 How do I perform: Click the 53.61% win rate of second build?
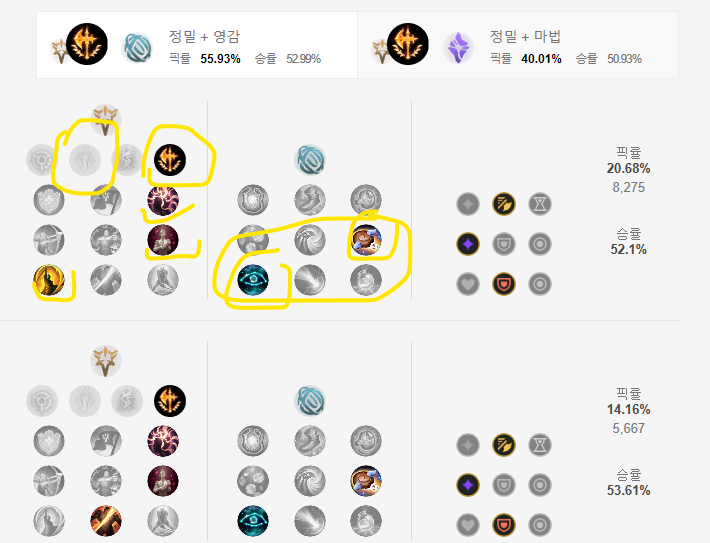628,490
